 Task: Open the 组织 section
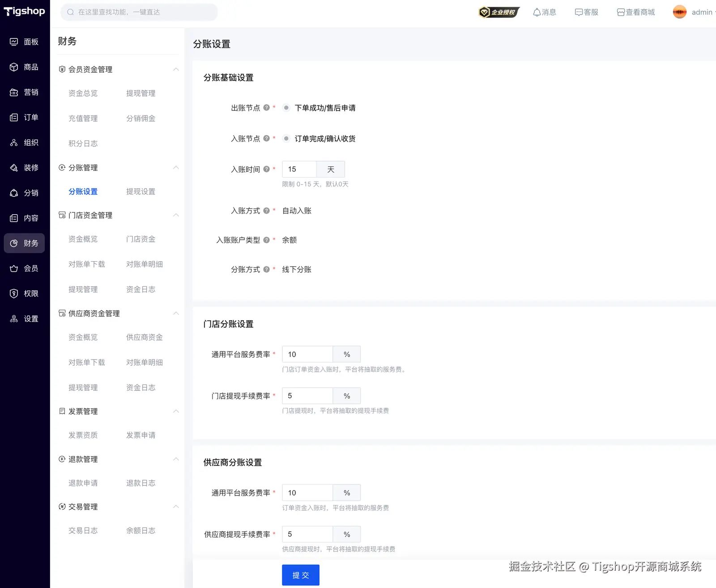pos(24,143)
